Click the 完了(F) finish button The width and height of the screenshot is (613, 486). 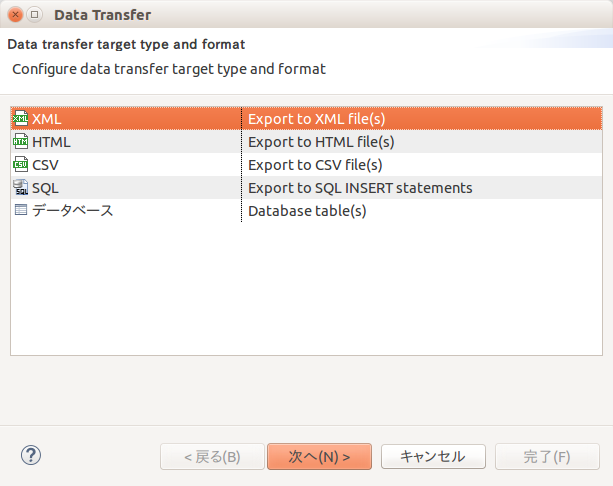click(x=547, y=456)
